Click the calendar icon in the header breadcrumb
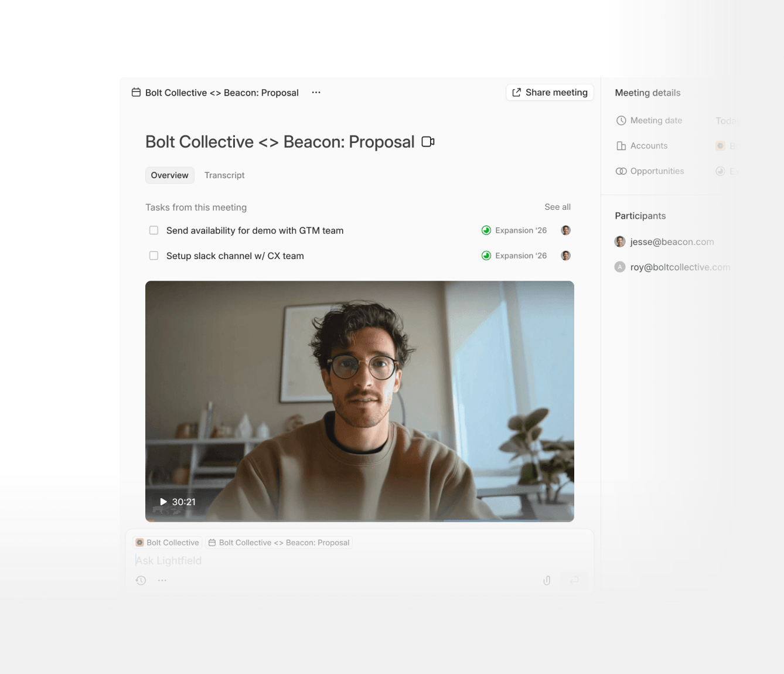This screenshot has width=784, height=674. 136,93
